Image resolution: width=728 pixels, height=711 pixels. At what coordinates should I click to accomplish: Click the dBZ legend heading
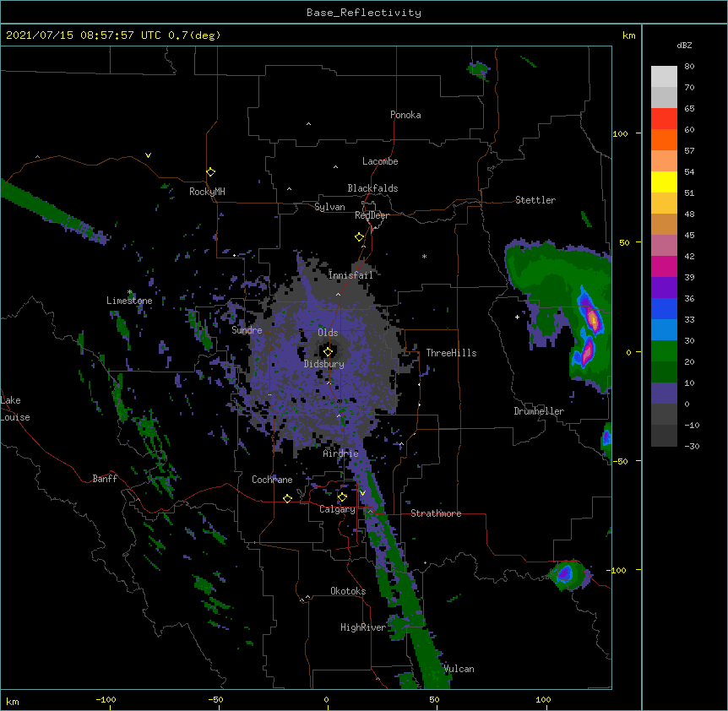[x=684, y=45]
